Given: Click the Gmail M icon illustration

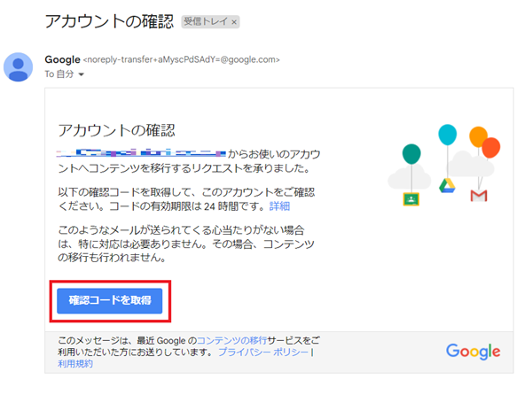Looking at the screenshot, I should click(479, 196).
